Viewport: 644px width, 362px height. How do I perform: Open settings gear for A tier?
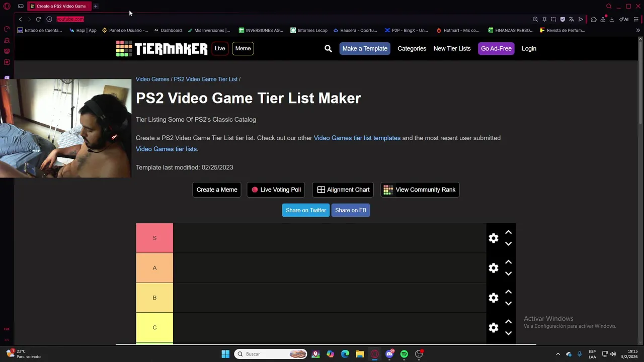[494, 268]
